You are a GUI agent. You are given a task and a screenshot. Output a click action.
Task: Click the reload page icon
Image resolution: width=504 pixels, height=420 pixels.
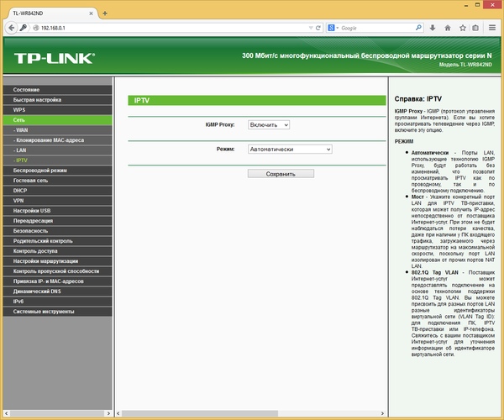click(x=318, y=28)
